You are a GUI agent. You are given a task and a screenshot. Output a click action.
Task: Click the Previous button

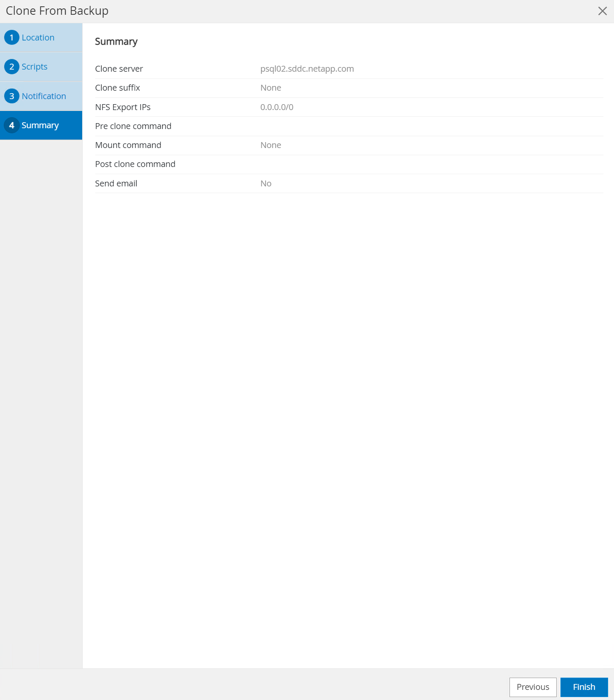point(533,687)
